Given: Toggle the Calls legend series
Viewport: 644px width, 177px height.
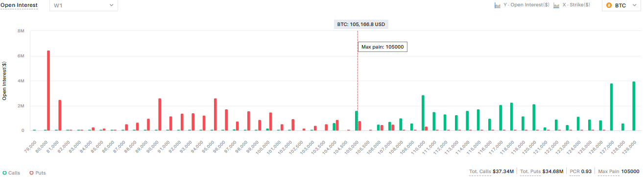Looking at the screenshot, I should [12, 173].
